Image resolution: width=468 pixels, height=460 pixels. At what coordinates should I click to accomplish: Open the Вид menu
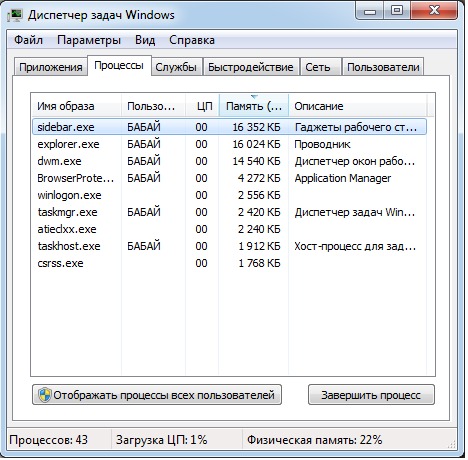click(x=145, y=40)
